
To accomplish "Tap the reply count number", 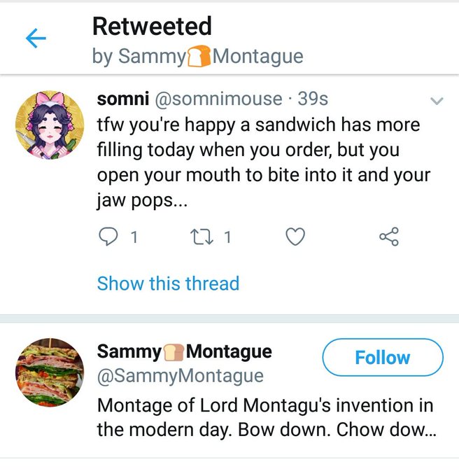I will 134,237.
